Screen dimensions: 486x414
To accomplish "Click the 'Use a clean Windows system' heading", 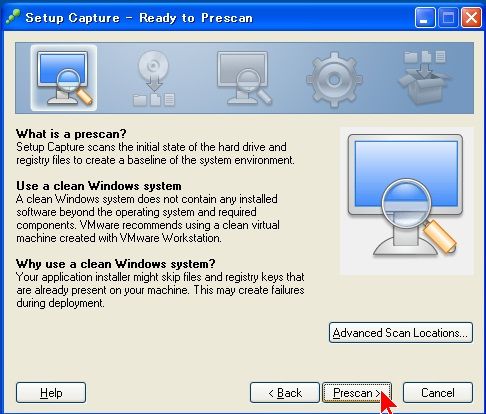I will 99,186.
